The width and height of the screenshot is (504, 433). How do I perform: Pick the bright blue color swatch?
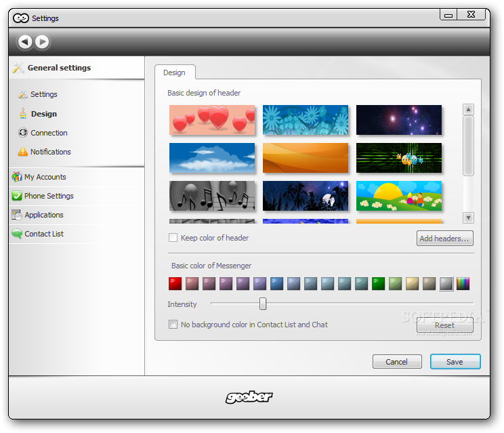[x=277, y=283]
